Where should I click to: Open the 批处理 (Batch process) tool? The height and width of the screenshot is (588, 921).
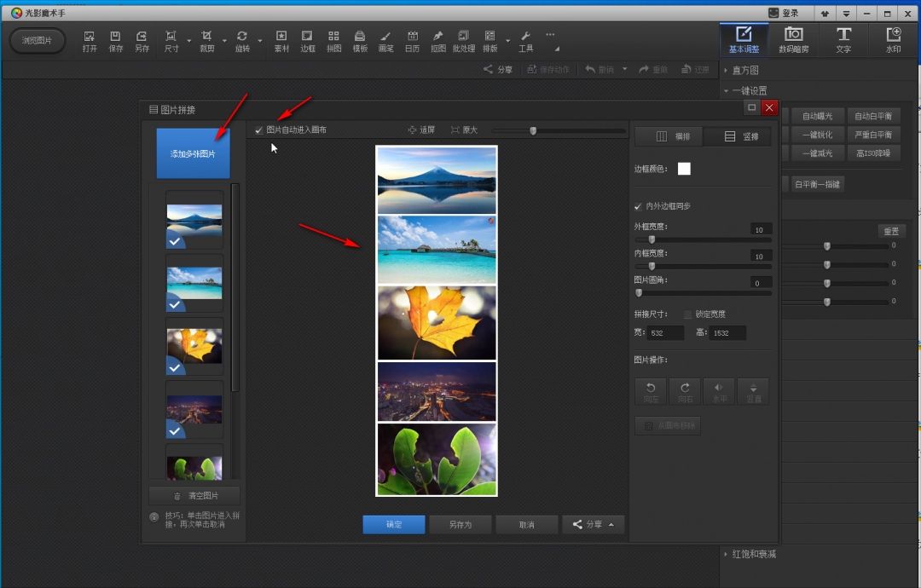(463, 41)
